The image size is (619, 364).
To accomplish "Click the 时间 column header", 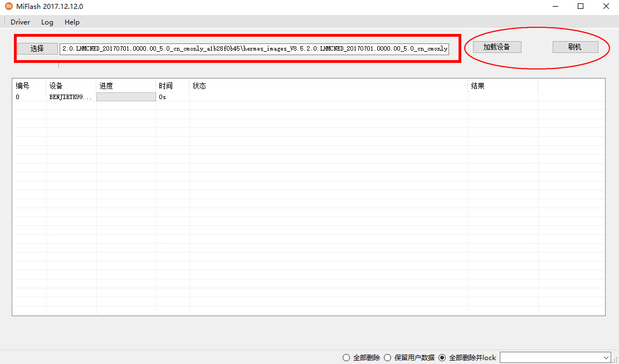I will coord(173,86).
